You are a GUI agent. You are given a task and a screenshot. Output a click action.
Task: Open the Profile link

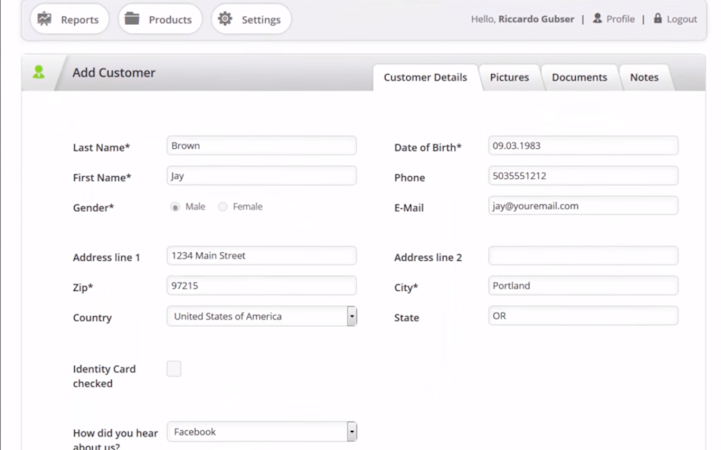[x=620, y=19]
